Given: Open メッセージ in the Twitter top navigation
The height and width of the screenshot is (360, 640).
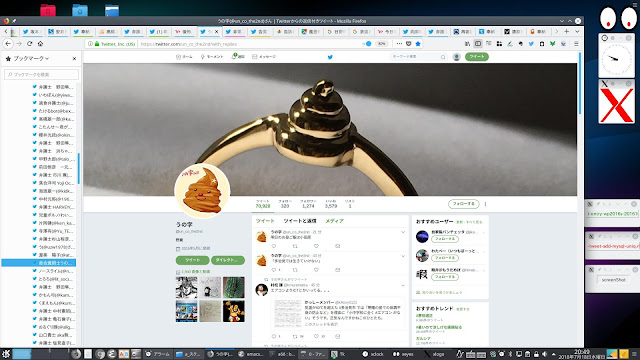Looking at the screenshot, I should (264, 57).
